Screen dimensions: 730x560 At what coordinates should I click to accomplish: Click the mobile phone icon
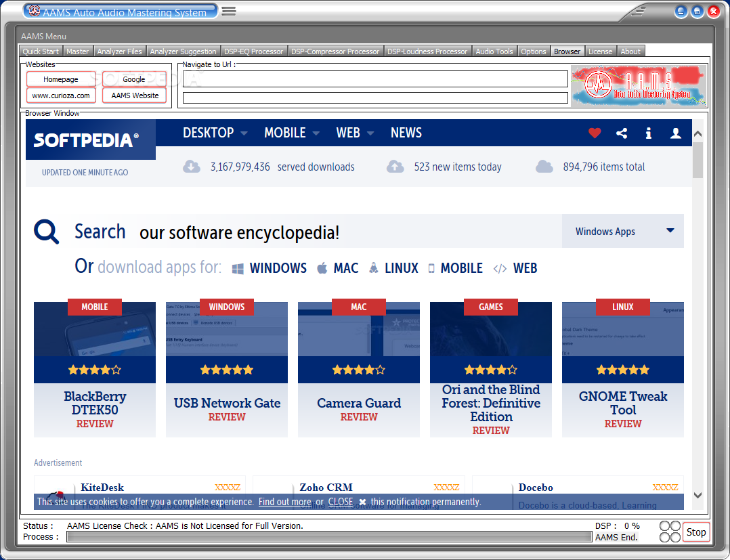coord(431,268)
